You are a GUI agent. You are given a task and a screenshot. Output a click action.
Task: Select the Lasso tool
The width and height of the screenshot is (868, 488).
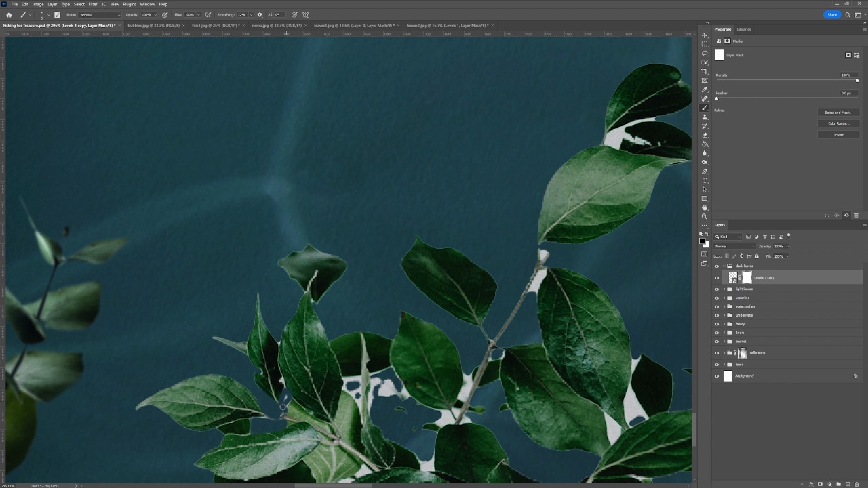click(705, 53)
